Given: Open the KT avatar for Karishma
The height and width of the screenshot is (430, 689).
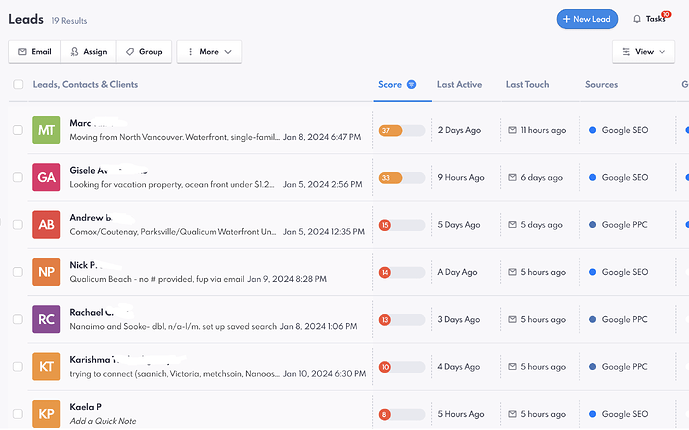Looking at the screenshot, I should [x=46, y=367].
